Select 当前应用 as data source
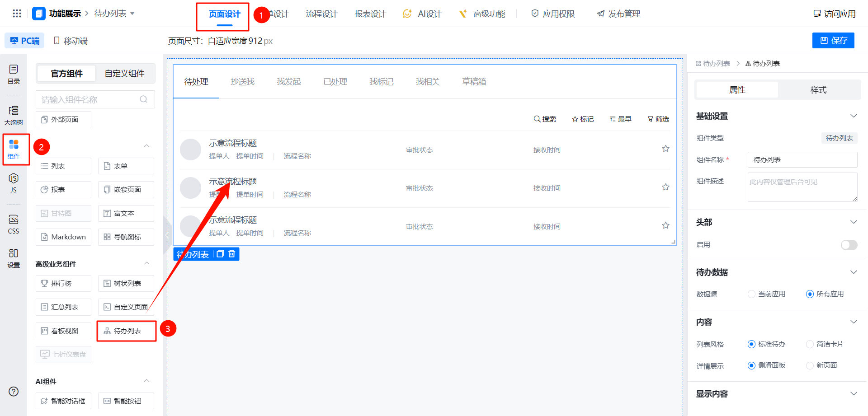The width and height of the screenshot is (868, 416). [751, 294]
